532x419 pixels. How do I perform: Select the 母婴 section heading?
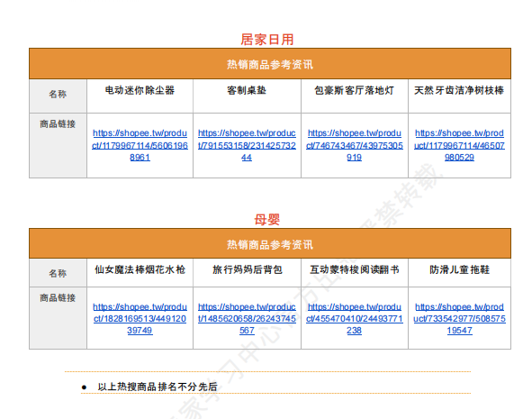tap(267, 220)
